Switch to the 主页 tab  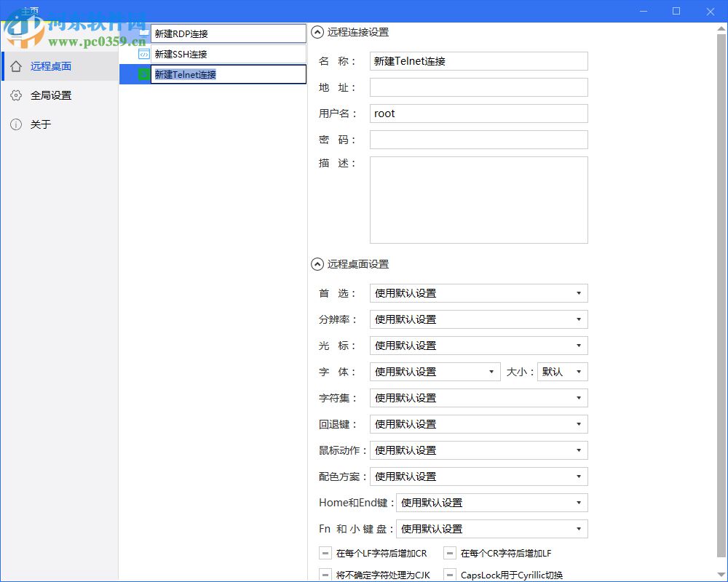click(x=31, y=11)
